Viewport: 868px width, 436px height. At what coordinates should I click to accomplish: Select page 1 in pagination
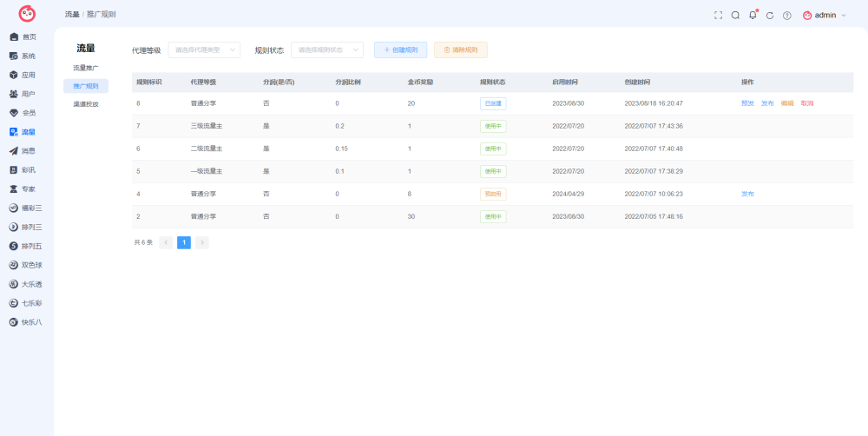[x=184, y=242]
